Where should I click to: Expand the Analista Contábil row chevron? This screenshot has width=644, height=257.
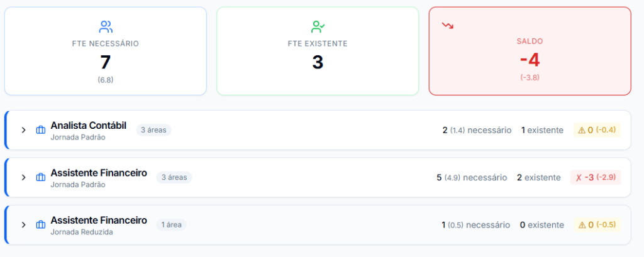[23, 130]
